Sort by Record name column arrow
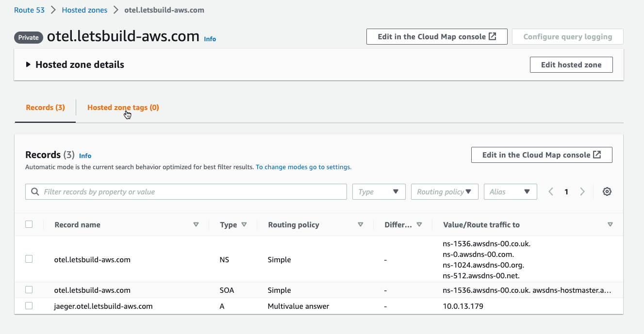644x334 pixels. pos(196,224)
